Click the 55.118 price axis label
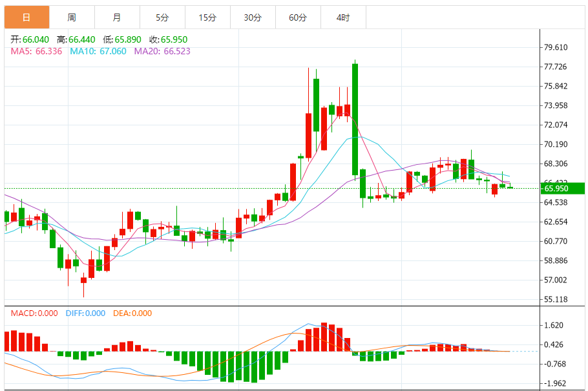The width and height of the screenshot is (588, 391). [x=556, y=299]
